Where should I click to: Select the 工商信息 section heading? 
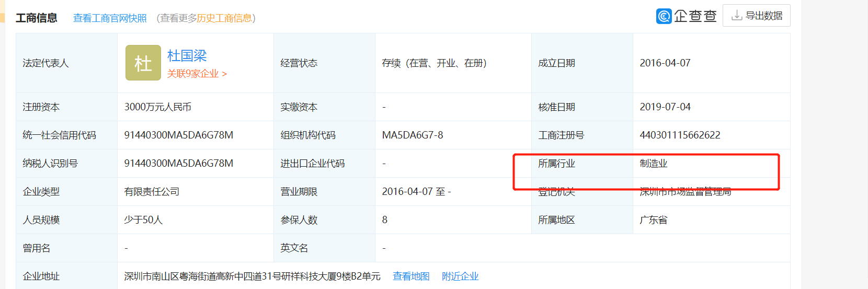pos(36,18)
